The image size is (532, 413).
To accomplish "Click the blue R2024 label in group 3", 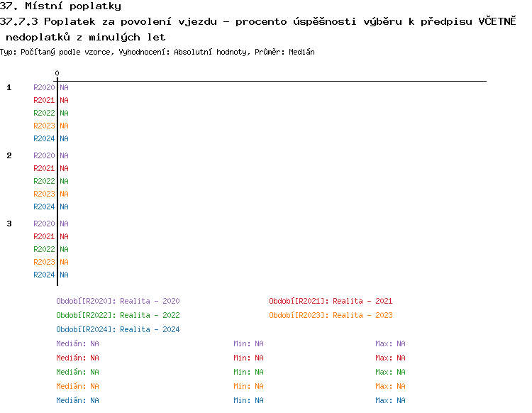I will [44, 275].
